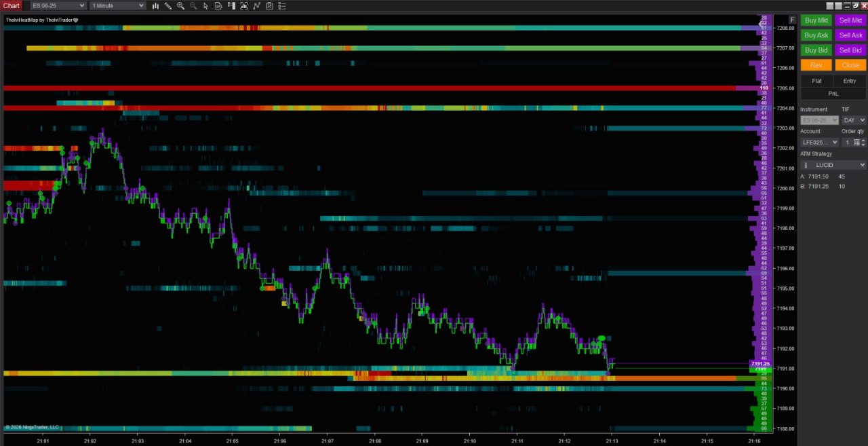Click the orange Rev button
The width and height of the screenshot is (868, 446).
pyautogui.click(x=816, y=65)
